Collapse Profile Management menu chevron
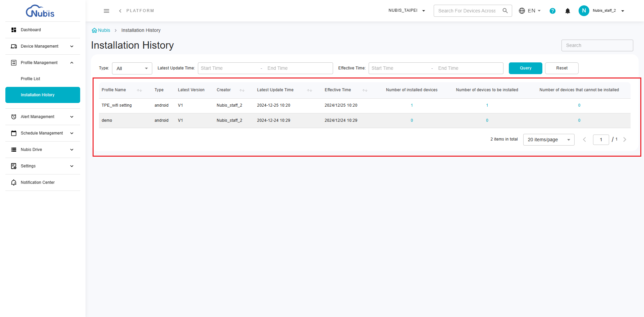Image resolution: width=644 pixels, height=317 pixels. [x=72, y=63]
